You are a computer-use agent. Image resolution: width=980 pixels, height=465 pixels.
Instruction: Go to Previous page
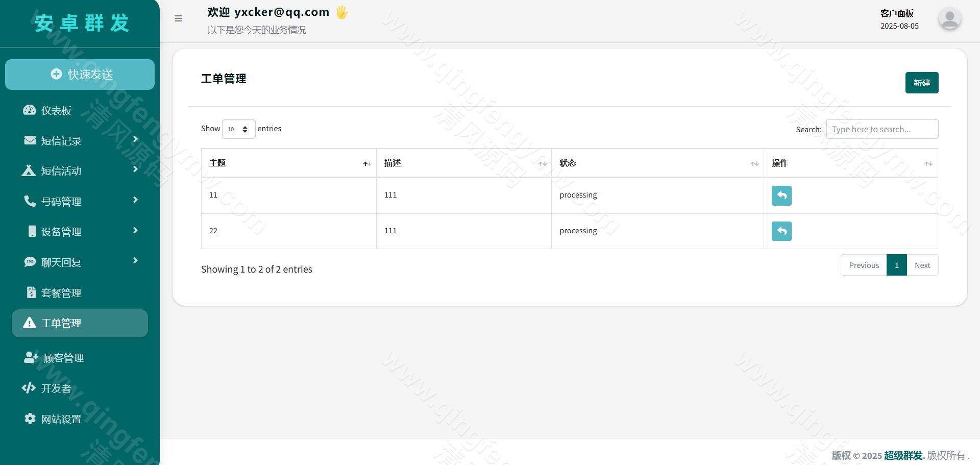(x=864, y=265)
